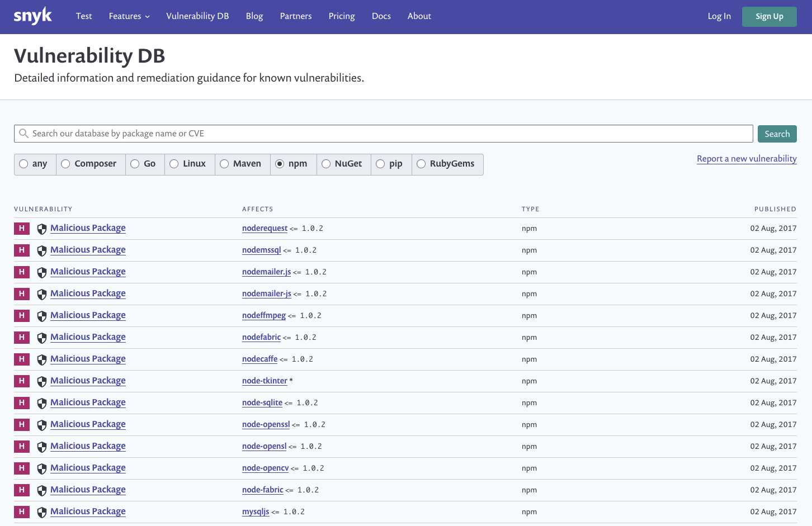Open the About nav item

coord(419,16)
